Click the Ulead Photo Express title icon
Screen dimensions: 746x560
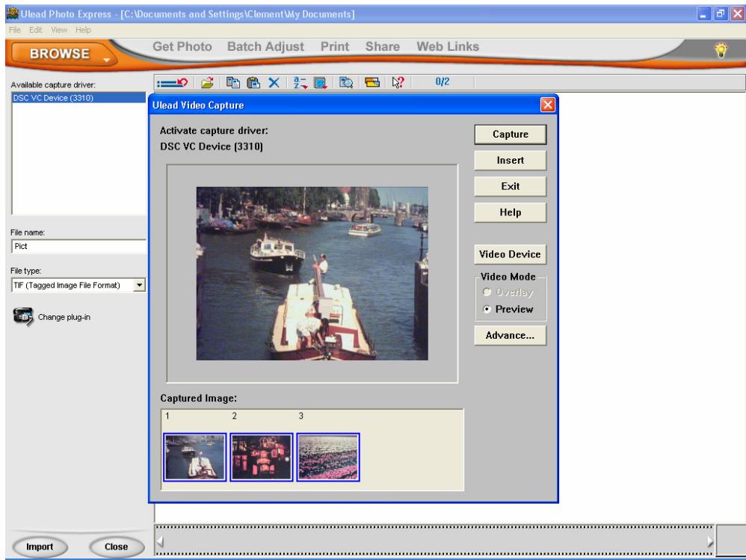(x=13, y=13)
